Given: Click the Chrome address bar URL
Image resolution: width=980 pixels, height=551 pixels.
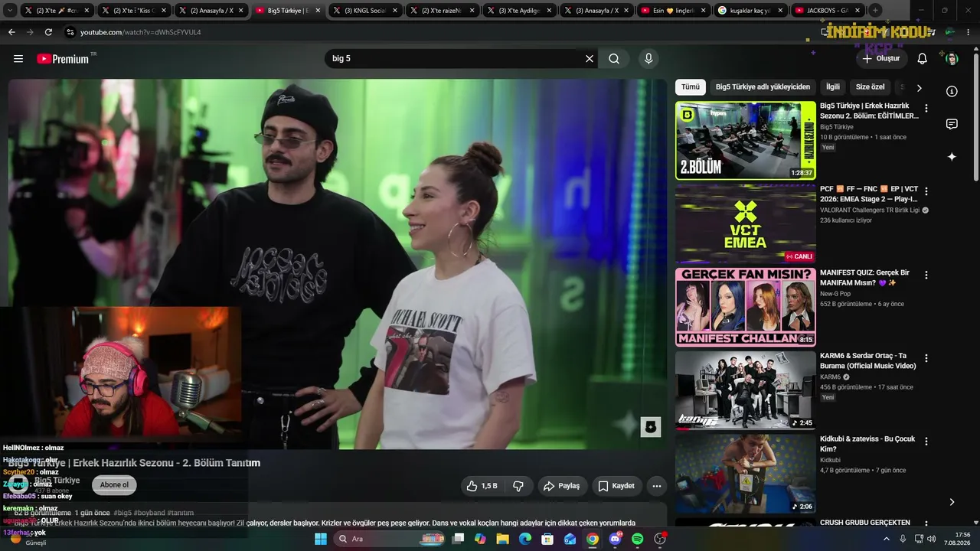Looking at the screenshot, I should pos(141,32).
